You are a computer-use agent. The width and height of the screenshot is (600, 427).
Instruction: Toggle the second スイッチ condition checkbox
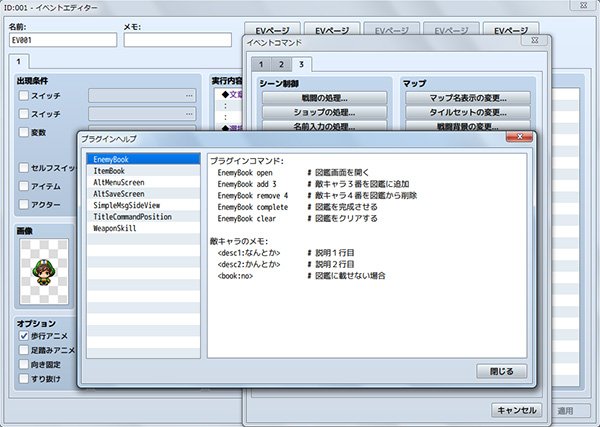[24, 114]
